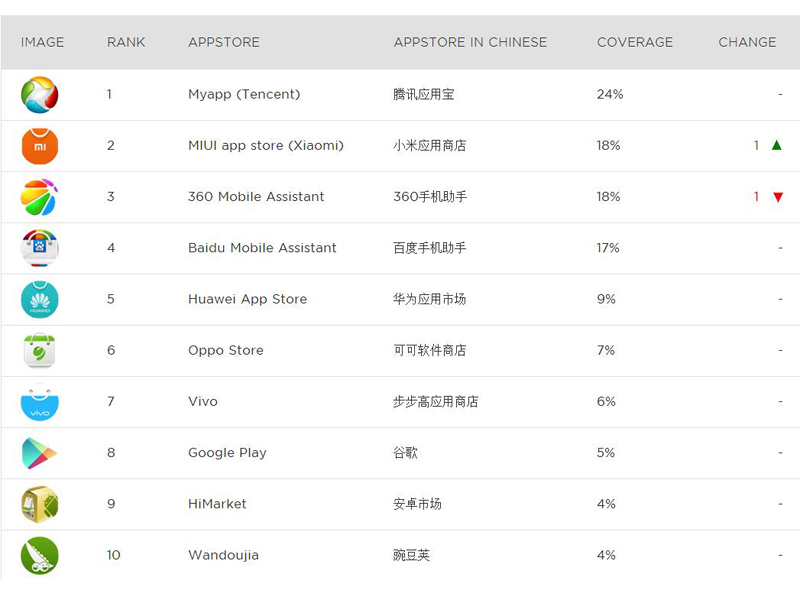Click the green up arrow for MIUI
800x600 pixels.
777,145
